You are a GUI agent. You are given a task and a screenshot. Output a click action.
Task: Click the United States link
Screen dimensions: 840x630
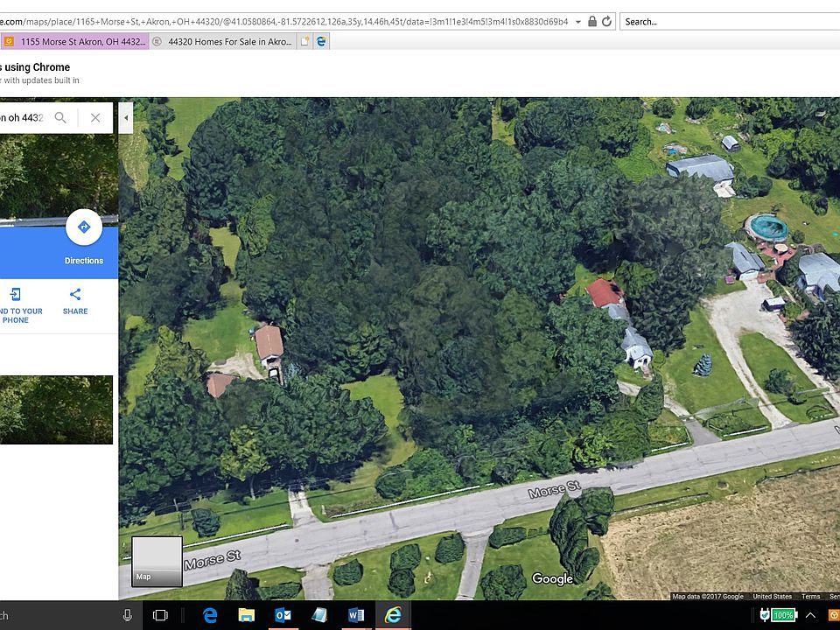pyautogui.click(x=772, y=596)
